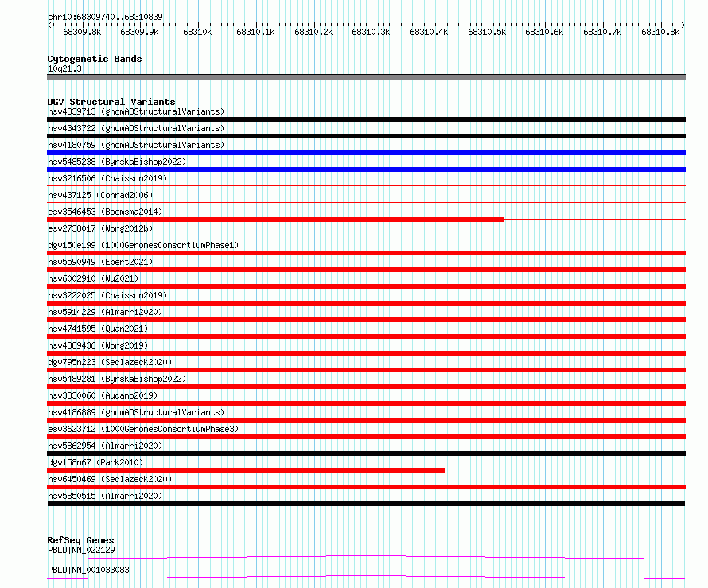This screenshot has width=708, height=588.
Task: Click the red bar under dgv150e199
Action: 366,253
